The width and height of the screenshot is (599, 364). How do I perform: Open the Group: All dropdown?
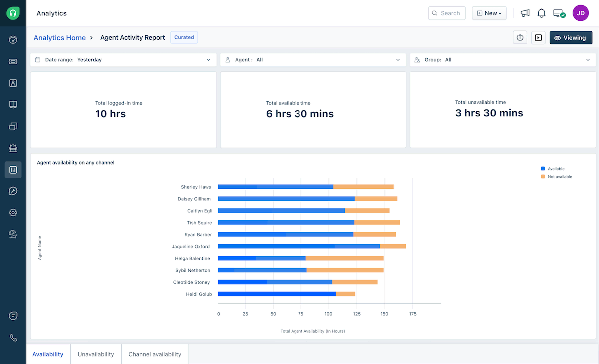pos(503,59)
